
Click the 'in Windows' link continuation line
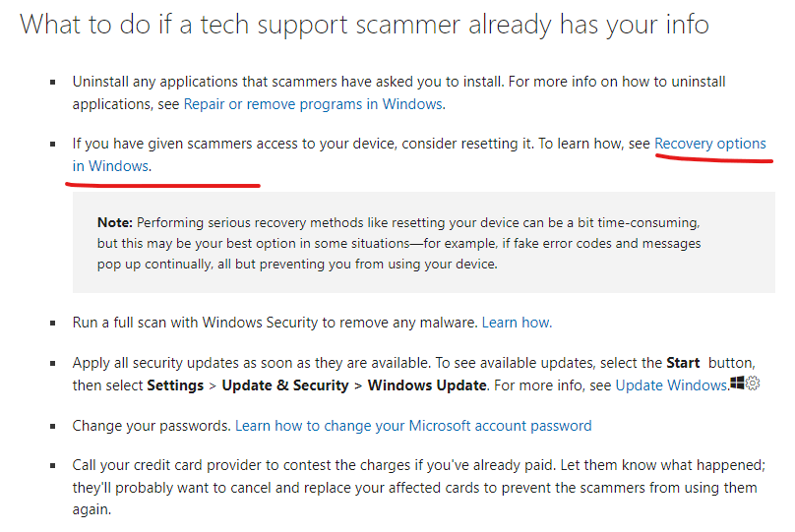coord(110,165)
